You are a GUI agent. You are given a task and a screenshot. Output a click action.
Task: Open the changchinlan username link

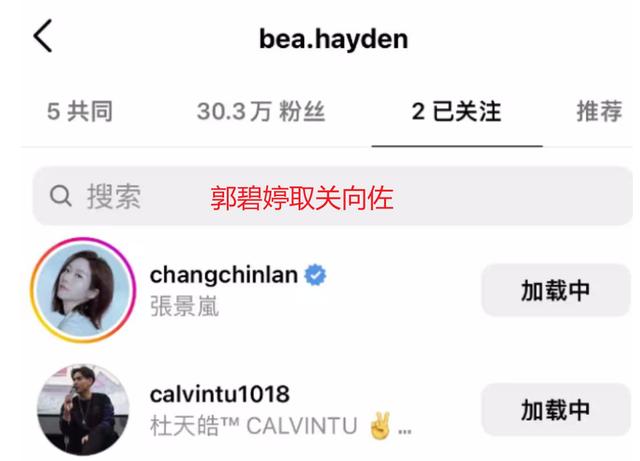(224, 275)
